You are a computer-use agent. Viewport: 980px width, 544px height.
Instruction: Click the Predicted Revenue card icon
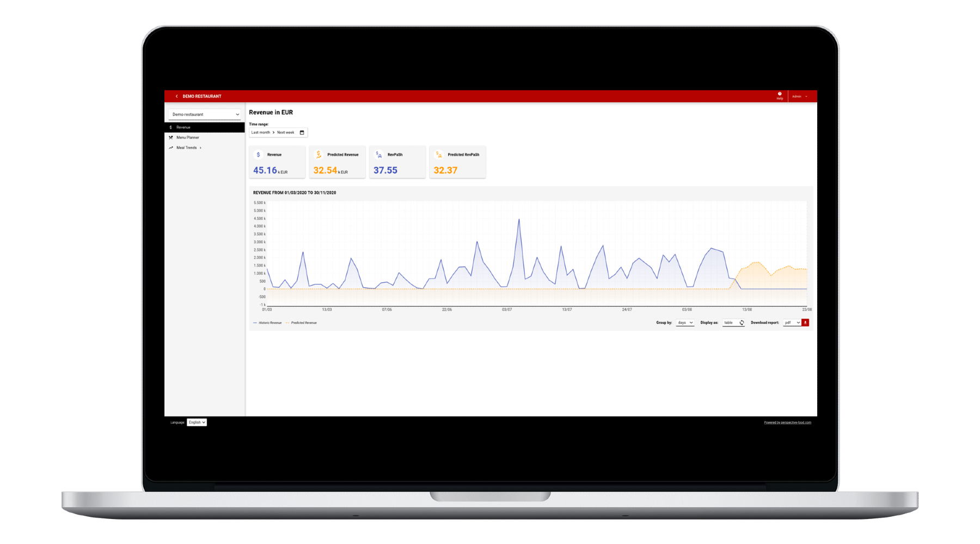(x=318, y=154)
